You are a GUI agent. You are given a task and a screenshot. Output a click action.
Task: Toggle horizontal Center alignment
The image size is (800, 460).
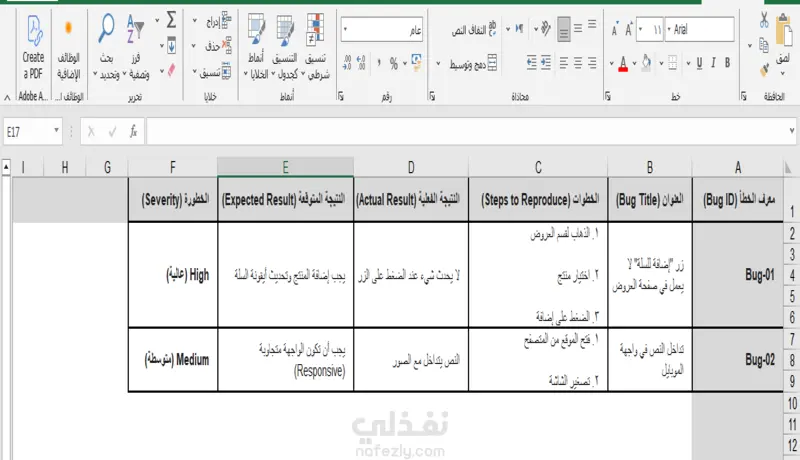578,63
